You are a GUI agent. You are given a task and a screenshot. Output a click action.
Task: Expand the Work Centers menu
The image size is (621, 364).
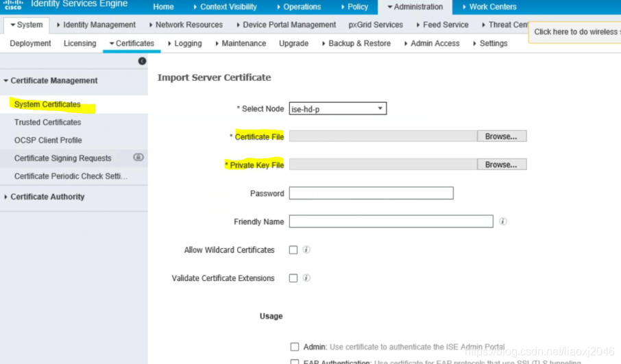point(489,7)
